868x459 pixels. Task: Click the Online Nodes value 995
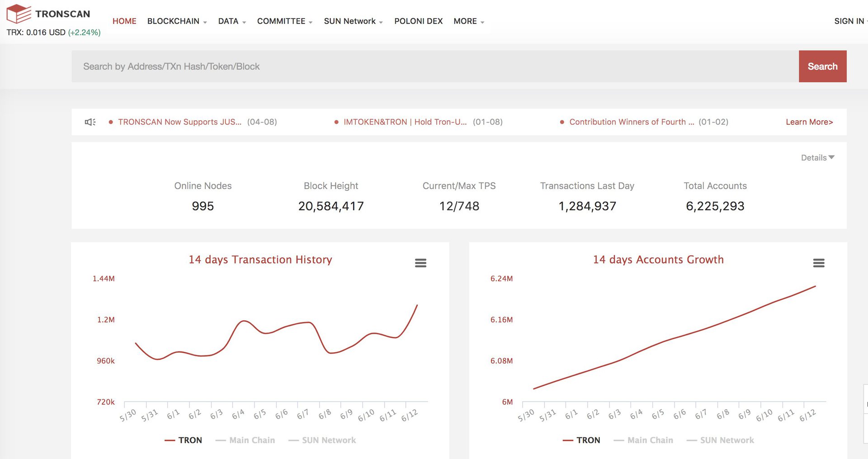[203, 206]
